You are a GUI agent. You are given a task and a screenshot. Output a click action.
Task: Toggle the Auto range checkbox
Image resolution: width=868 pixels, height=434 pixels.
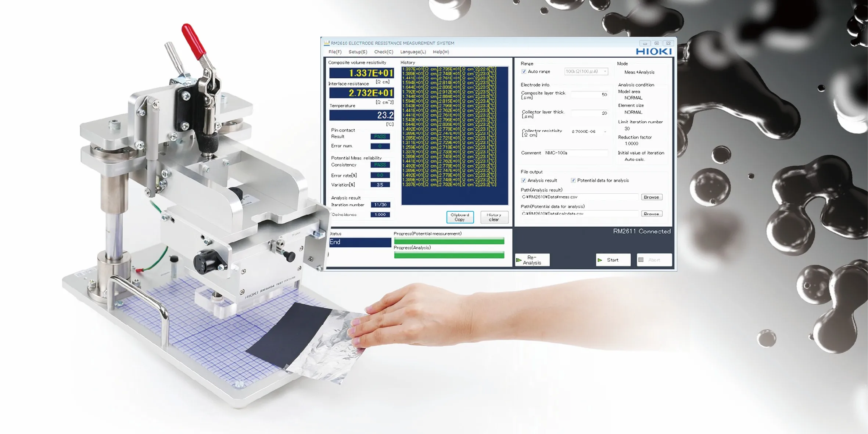click(x=524, y=72)
